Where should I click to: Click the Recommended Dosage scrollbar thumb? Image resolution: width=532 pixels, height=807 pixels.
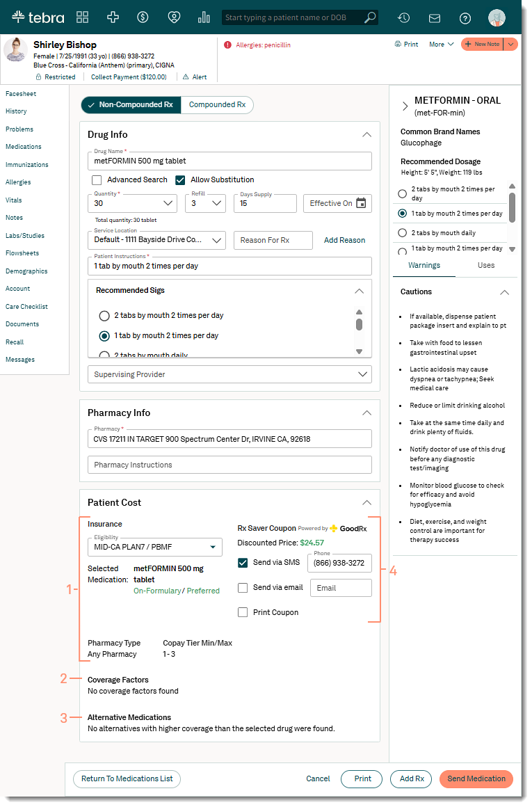tap(512, 207)
